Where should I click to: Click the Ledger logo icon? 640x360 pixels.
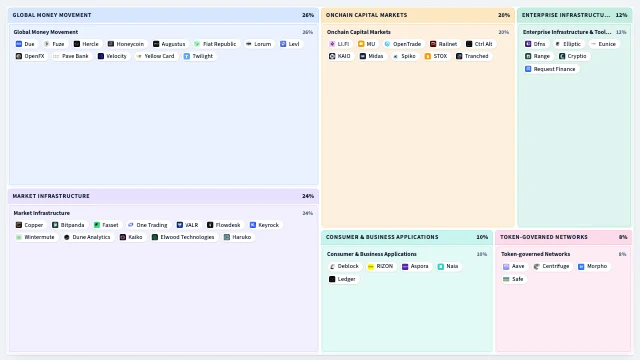(332, 279)
